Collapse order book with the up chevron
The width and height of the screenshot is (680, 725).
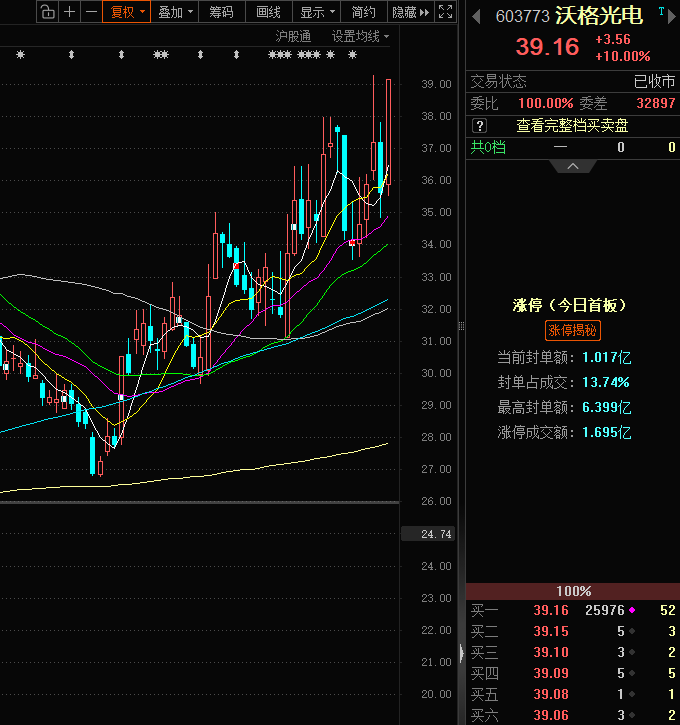point(573,164)
